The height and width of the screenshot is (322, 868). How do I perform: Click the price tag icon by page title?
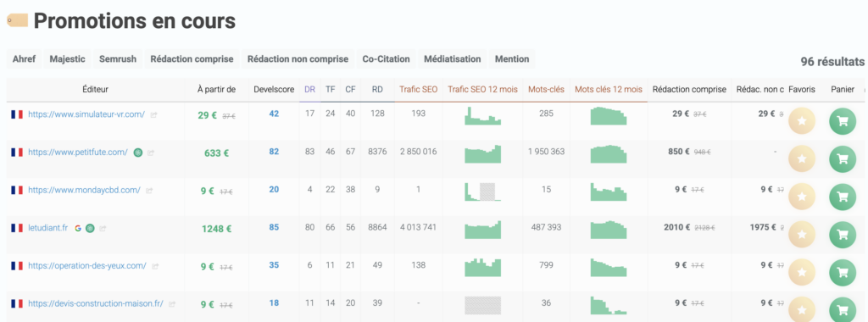click(17, 20)
